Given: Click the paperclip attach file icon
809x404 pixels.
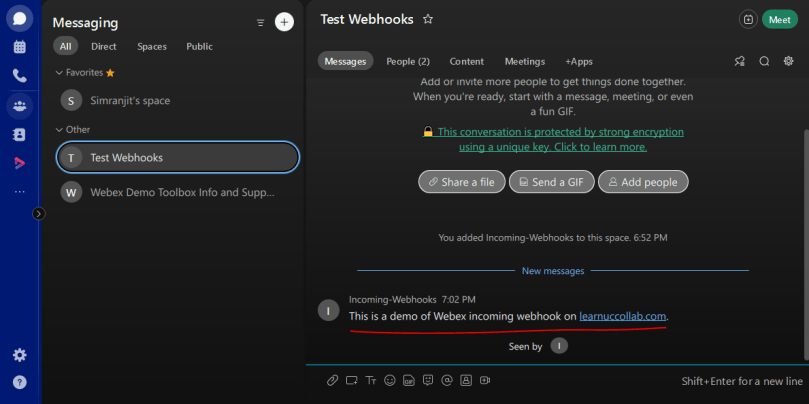Looking at the screenshot, I should [x=332, y=381].
